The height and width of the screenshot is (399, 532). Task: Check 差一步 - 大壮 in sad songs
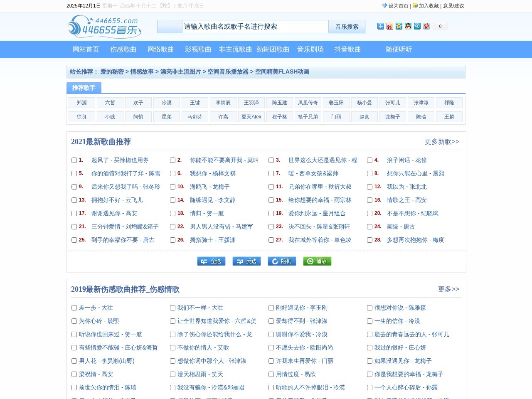[x=74, y=308]
